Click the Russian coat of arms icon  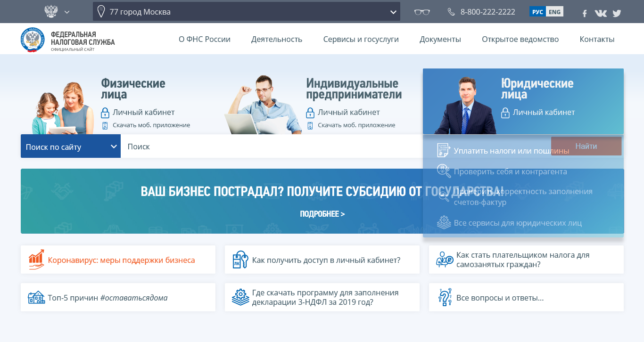point(51,12)
